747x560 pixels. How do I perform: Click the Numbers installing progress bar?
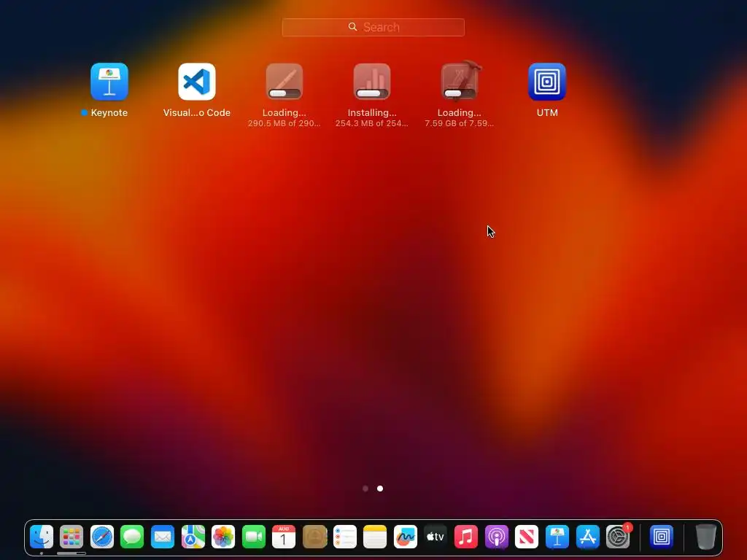click(x=372, y=93)
